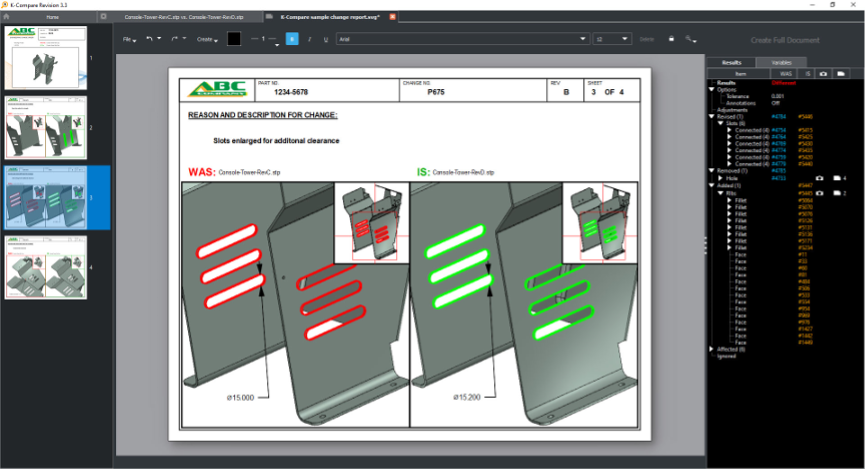Viewport: 866px width, 470px height.
Task: Open the File menu
Action: click(129, 39)
